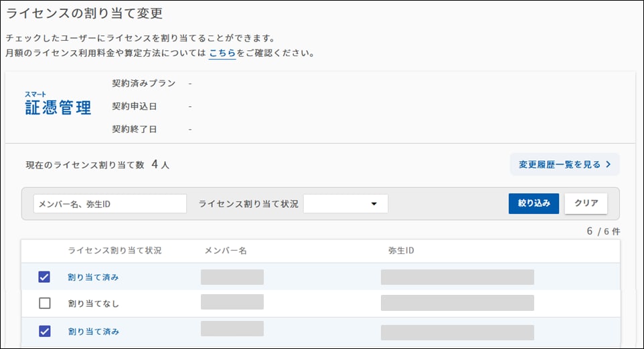
Task: Select the 割り当てなし status text
Action: coord(93,304)
